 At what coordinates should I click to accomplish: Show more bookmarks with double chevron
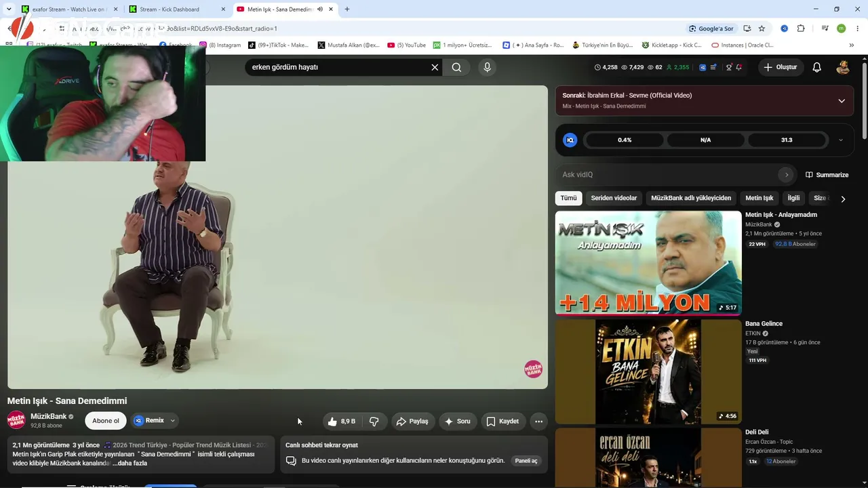point(852,45)
